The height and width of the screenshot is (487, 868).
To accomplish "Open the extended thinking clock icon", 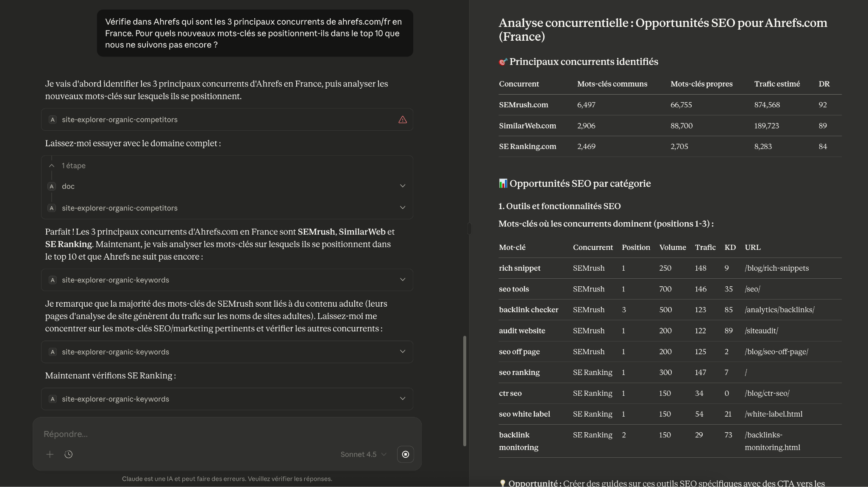I will pos(68,454).
